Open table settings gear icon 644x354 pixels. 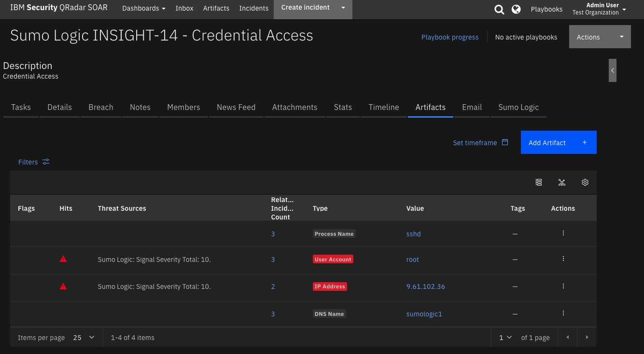click(585, 182)
